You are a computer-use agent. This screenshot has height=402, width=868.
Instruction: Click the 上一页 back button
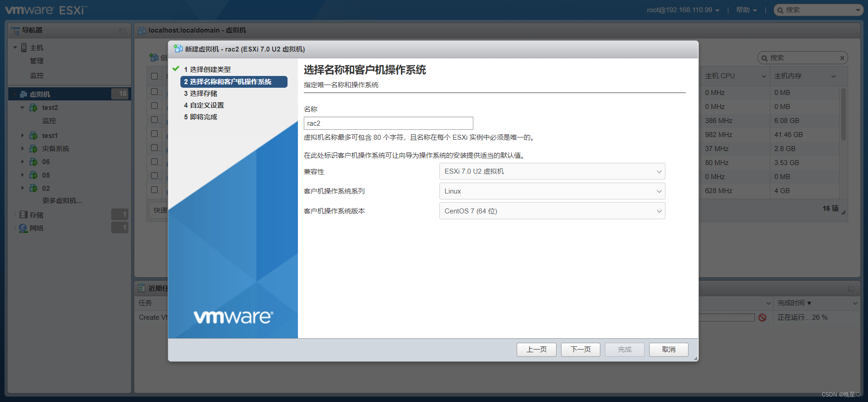[x=537, y=350]
